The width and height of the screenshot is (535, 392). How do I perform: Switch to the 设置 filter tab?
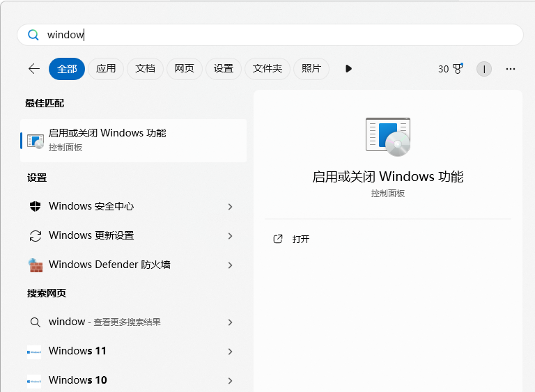click(224, 69)
